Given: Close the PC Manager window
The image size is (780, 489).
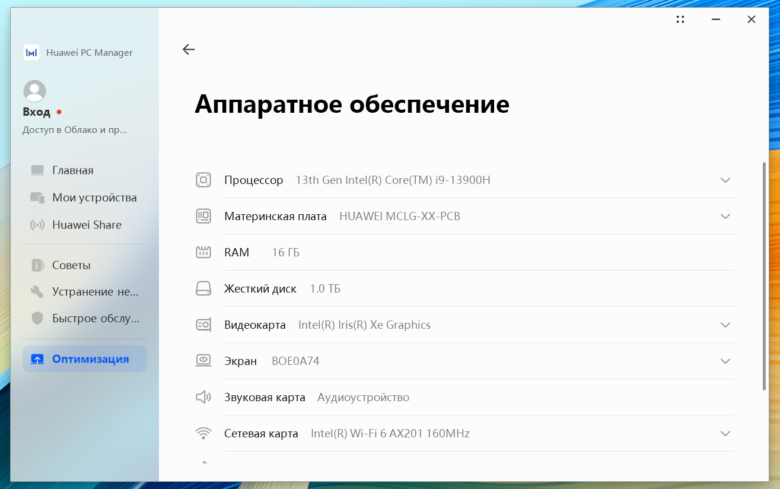Looking at the screenshot, I should (x=751, y=19).
